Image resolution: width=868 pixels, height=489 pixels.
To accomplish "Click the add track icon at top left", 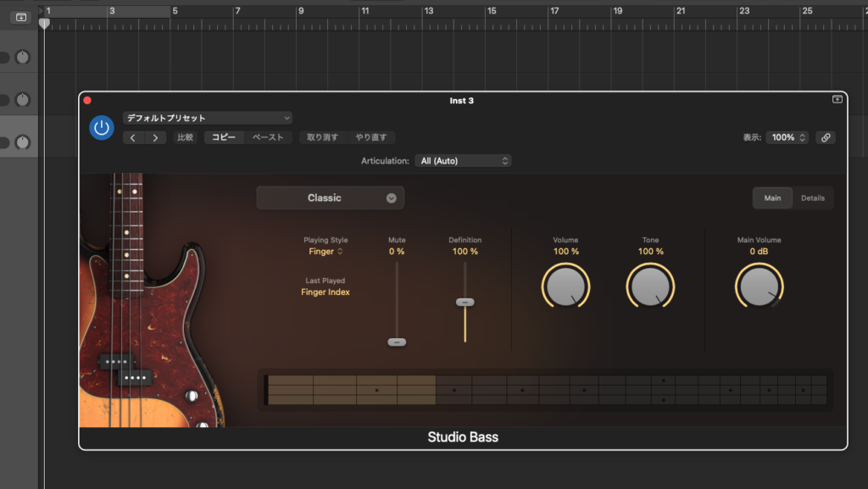I will [21, 17].
